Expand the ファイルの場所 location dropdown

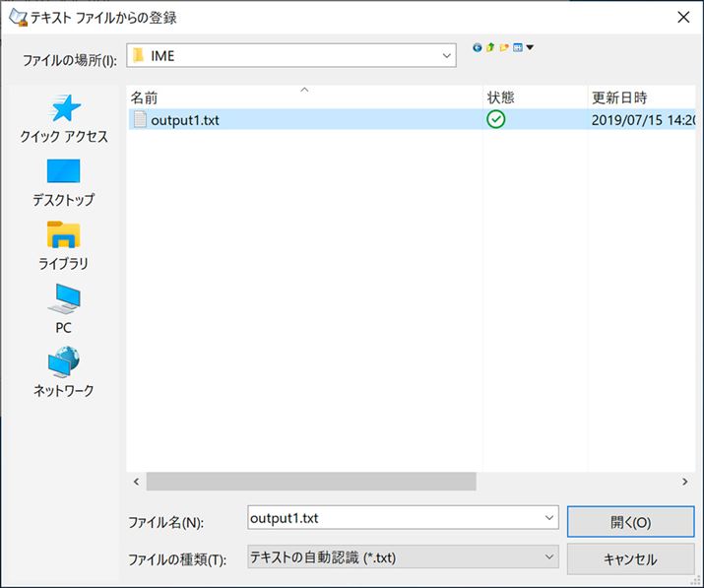coord(446,55)
